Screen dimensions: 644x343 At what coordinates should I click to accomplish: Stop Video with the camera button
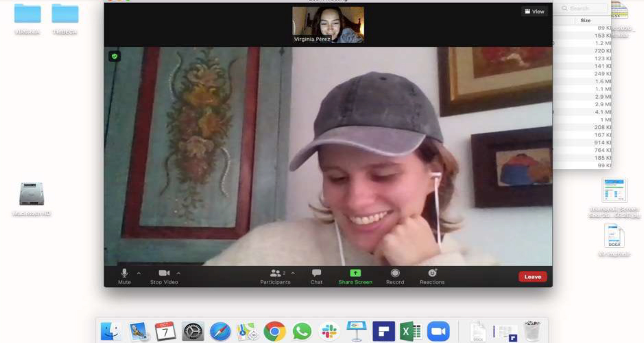[164, 276]
